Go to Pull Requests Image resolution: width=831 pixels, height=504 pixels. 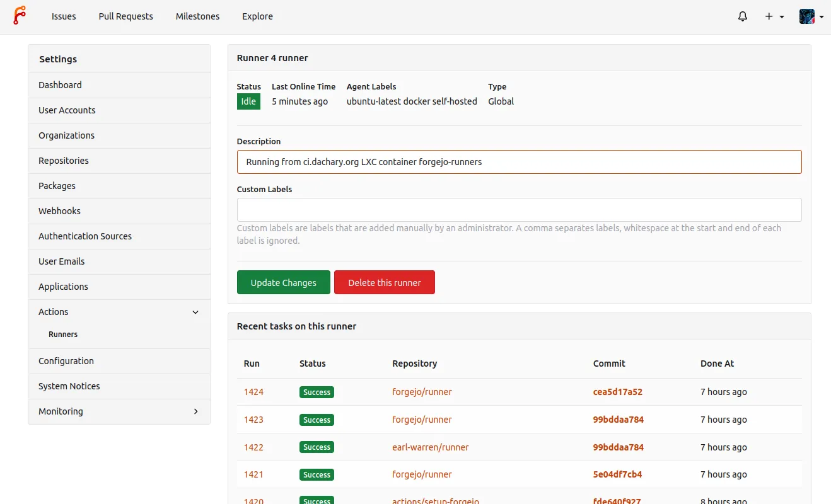click(x=125, y=16)
